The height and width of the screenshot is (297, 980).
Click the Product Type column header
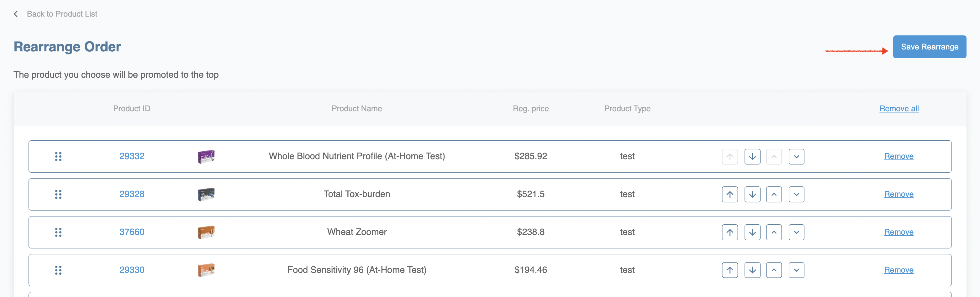point(627,109)
